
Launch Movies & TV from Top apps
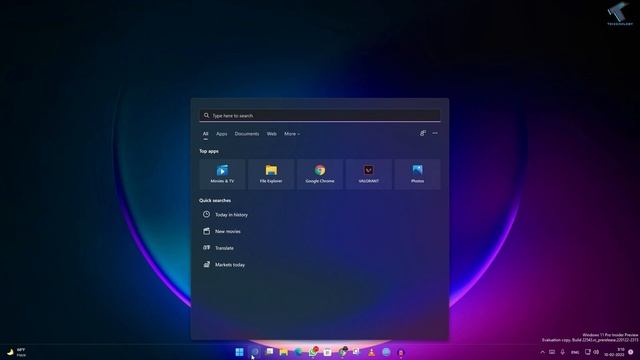(222, 174)
